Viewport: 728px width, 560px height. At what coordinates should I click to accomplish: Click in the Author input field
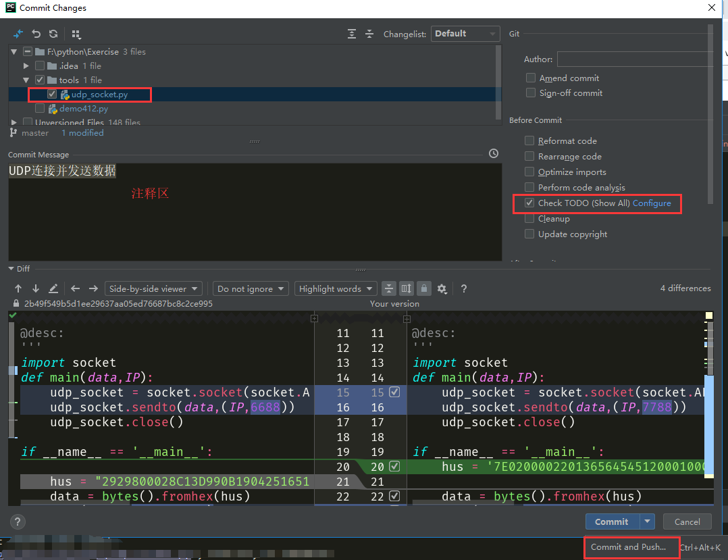click(634, 59)
